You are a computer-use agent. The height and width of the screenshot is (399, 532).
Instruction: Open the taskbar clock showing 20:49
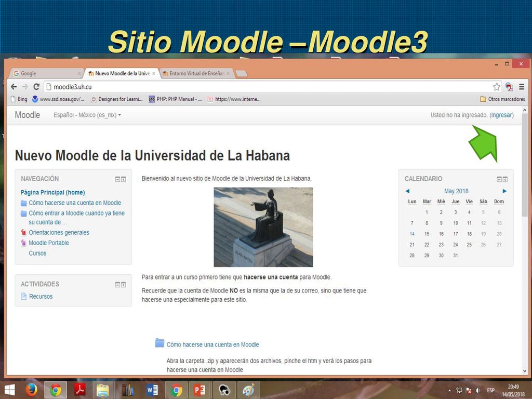click(513, 391)
